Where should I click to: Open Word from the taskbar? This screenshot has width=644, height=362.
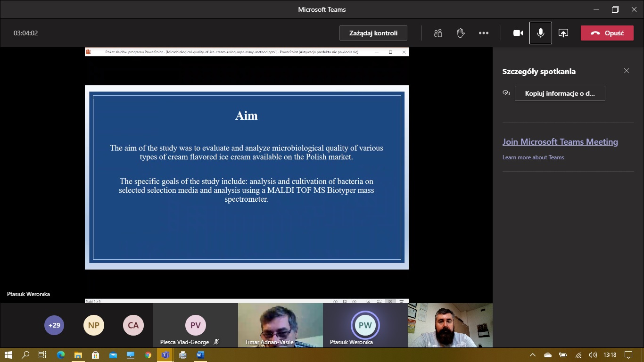[x=200, y=355]
